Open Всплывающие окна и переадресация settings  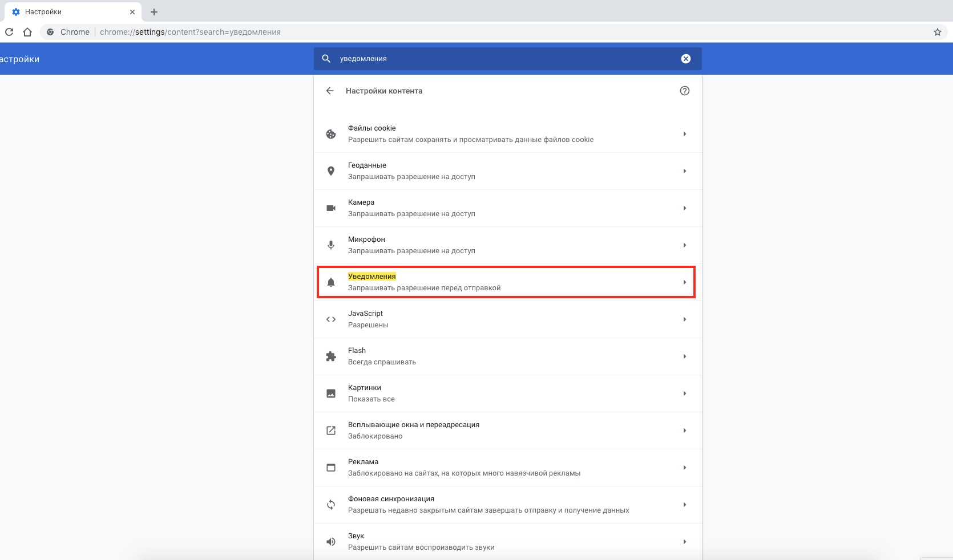click(x=507, y=431)
